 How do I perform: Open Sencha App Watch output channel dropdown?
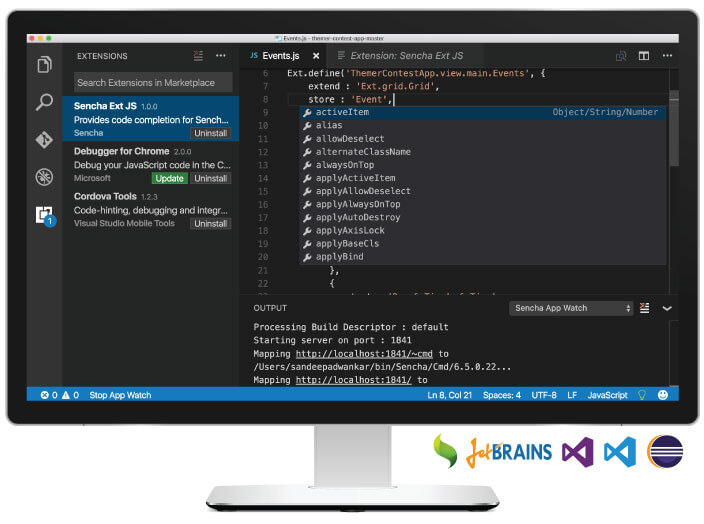(571, 308)
